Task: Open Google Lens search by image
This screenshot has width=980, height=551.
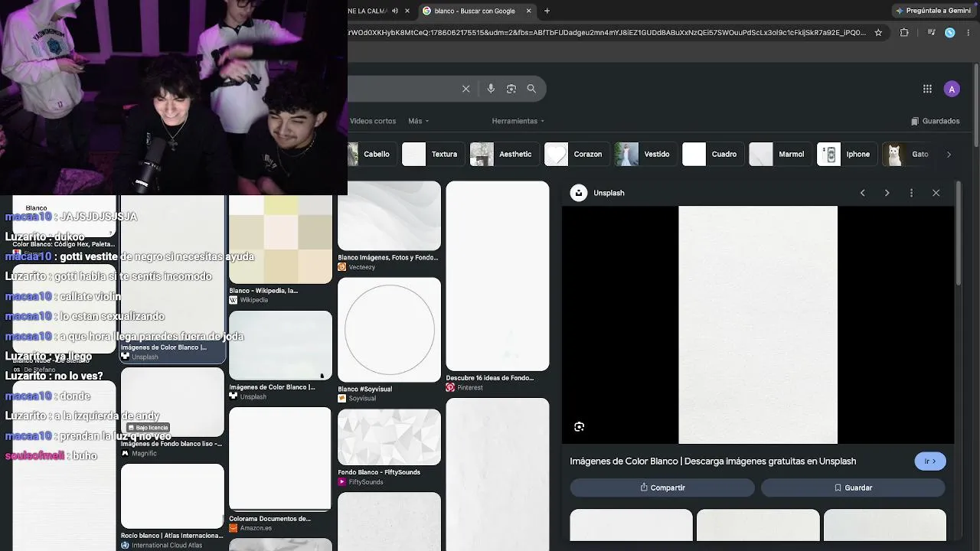Action: [x=511, y=89]
